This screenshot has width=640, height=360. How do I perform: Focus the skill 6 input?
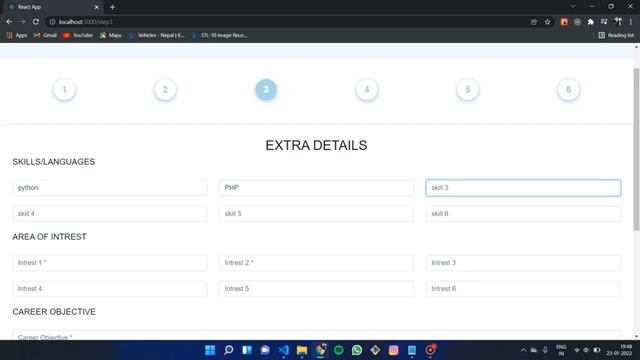coord(523,214)
